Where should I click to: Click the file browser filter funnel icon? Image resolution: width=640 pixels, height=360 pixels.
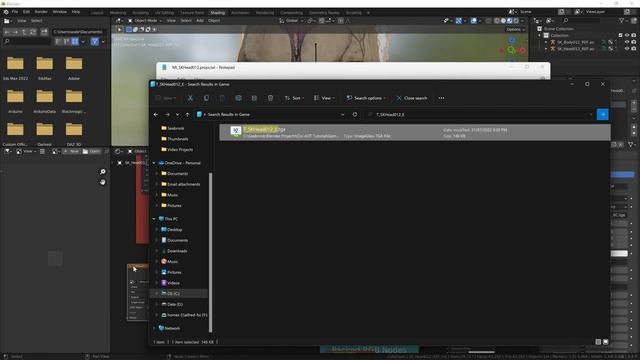coord(95,41)
